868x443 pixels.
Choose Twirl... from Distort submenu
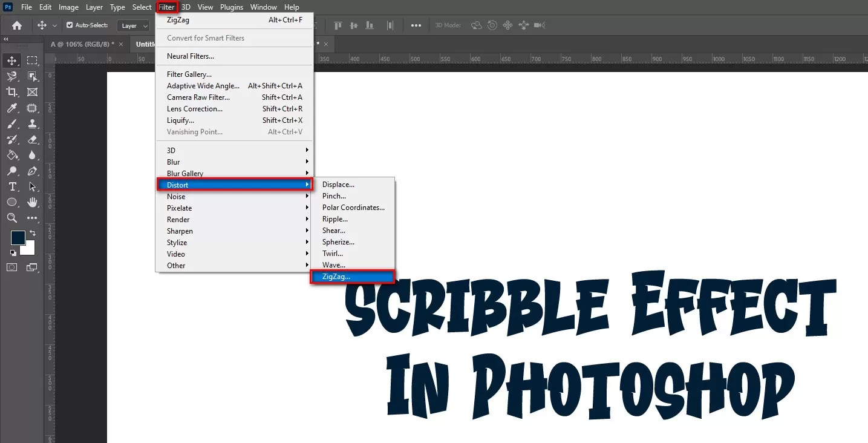352,254
